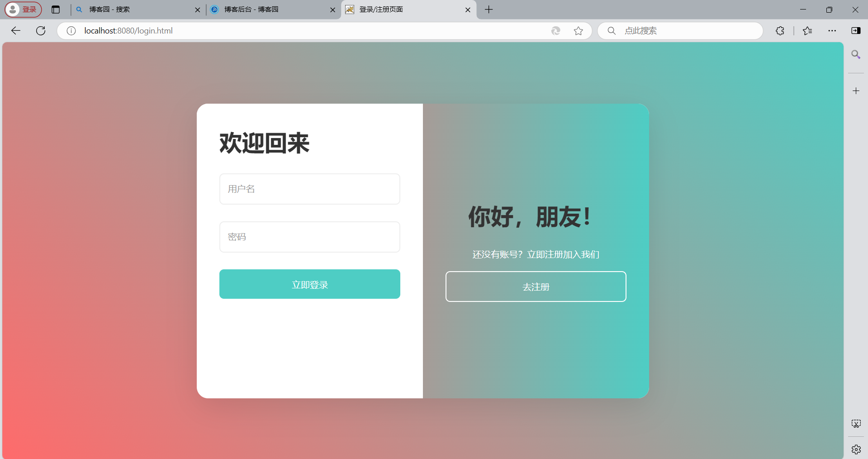This screenshot has width=868, height=459.
Task: View site information icon in address bar
Action: click(71, 31)
